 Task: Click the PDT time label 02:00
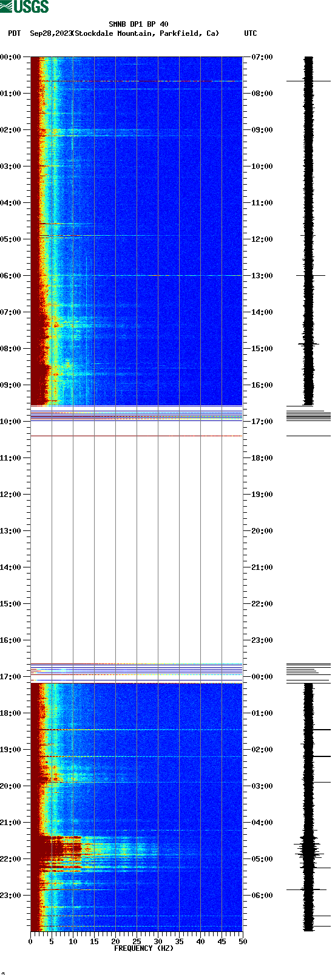pyautogui.click(x=11, y=130)
